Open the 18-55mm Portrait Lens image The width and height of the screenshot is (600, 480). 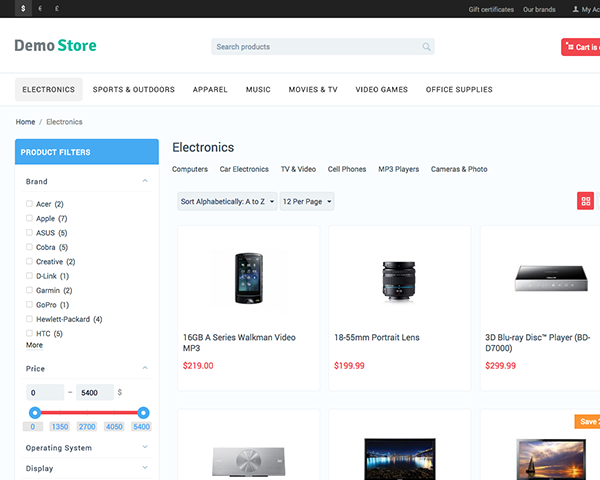399,281
